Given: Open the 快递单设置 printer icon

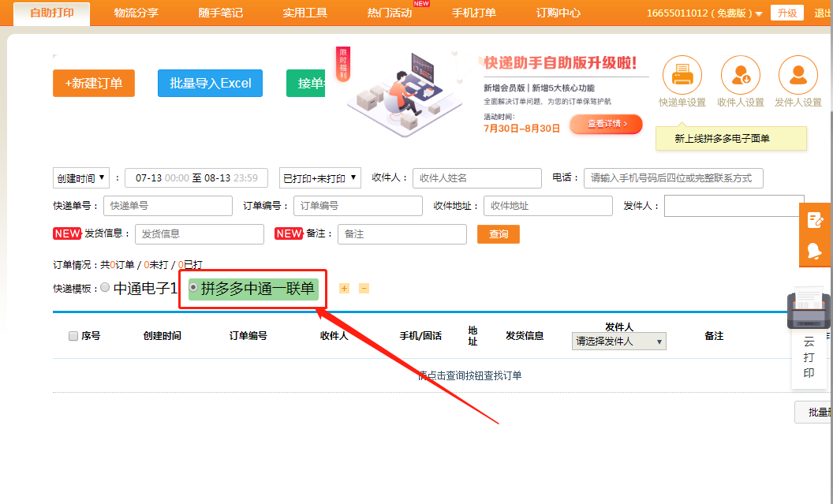Looking at the screenshot, I should (682, 76).
